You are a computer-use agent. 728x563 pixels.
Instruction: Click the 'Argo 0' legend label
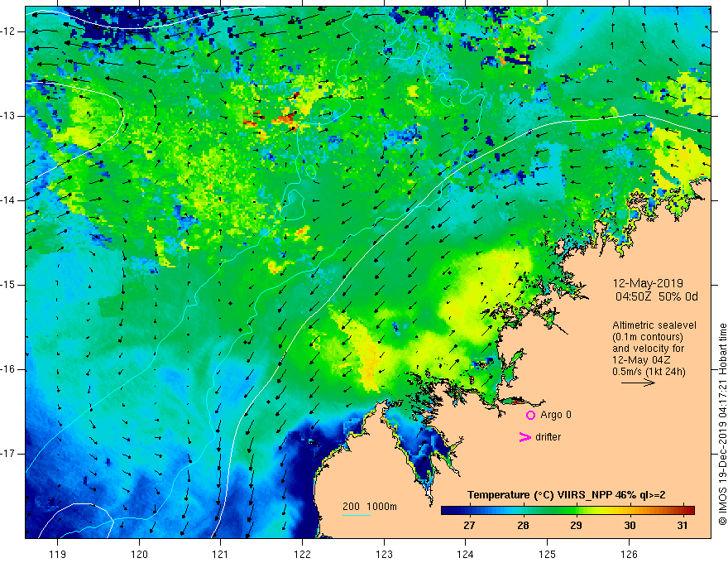point(556,415)
